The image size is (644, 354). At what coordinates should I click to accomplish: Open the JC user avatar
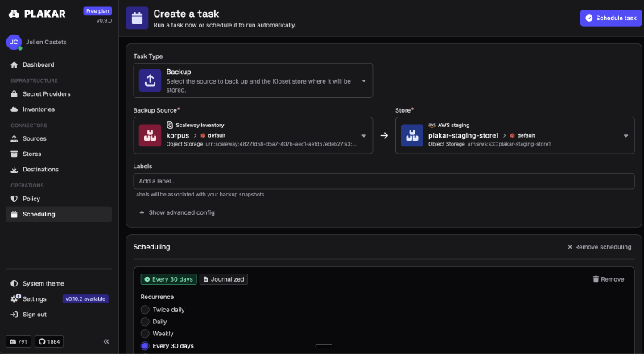click(x=14, y=42)
